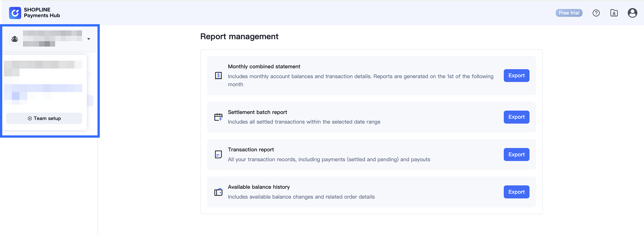Click the Report management heading
This screenshot has width=644, height=236.
pos(239,36)
